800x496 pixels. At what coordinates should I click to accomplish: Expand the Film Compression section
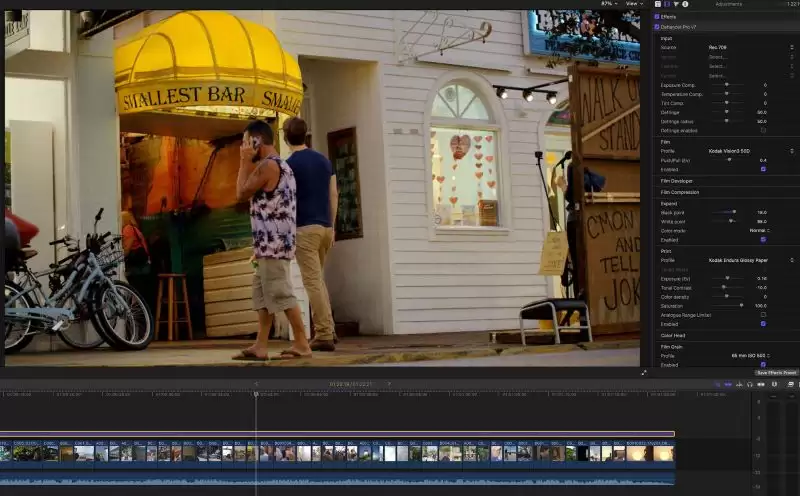tap(680, 192)
